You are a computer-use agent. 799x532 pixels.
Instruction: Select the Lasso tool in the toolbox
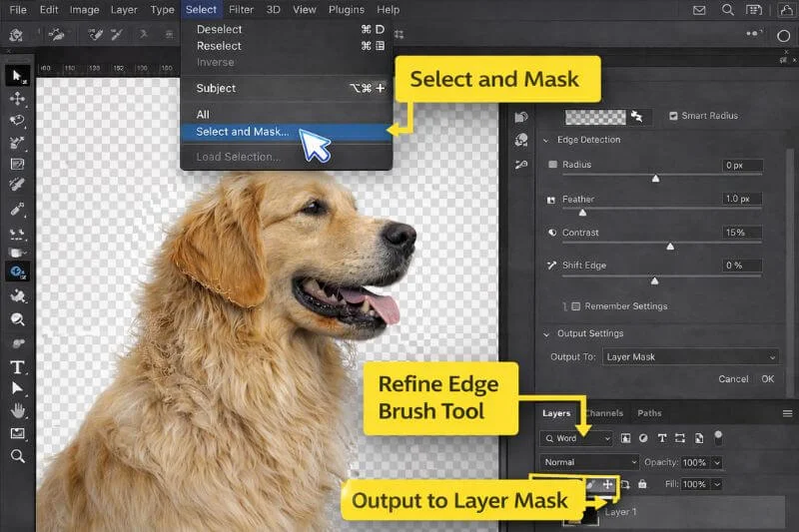tap(17, 121)
